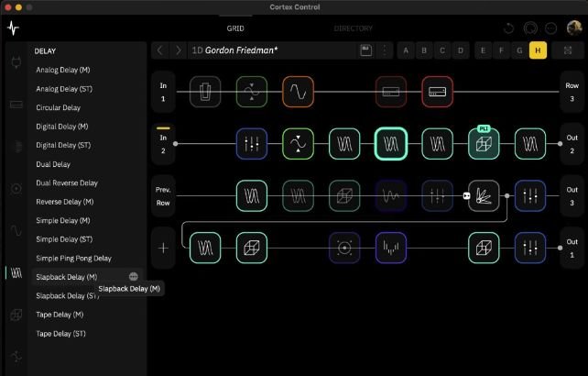Viewport: 588px width, 376px height.
Task: Click the undo arrow icon
Action: coord(509,28)
